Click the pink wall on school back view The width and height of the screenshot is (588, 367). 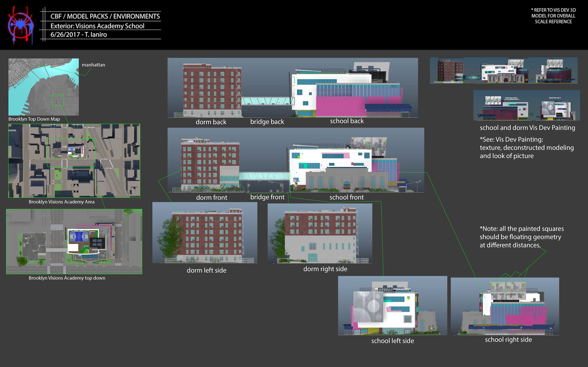340,106
